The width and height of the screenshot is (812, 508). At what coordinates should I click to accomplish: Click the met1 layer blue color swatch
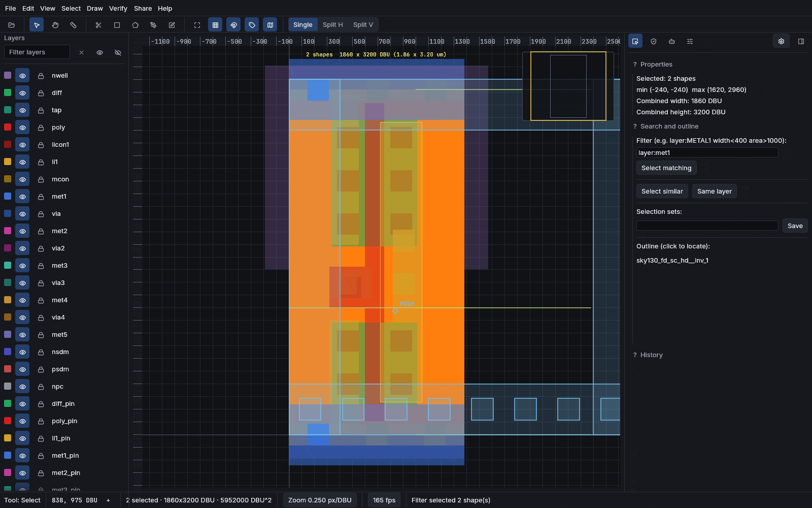8,196
